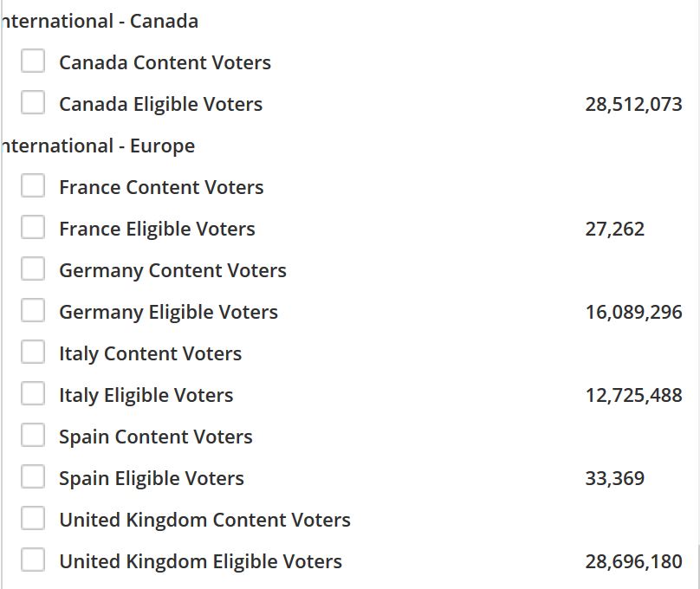Click the Spain Eligible Voters label text

point(152,478)
